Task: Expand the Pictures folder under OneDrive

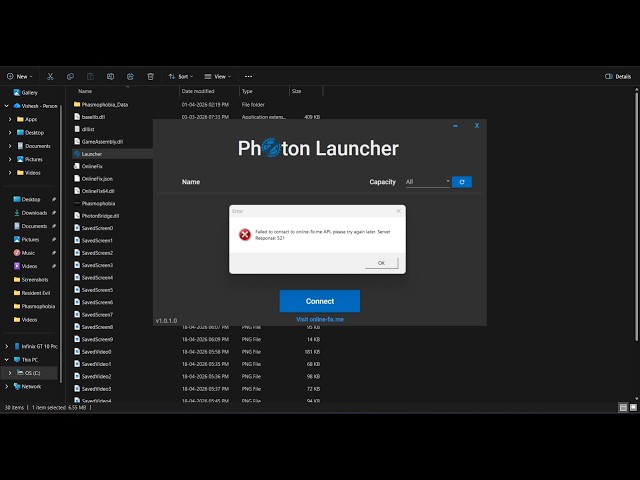Action: 10,159
